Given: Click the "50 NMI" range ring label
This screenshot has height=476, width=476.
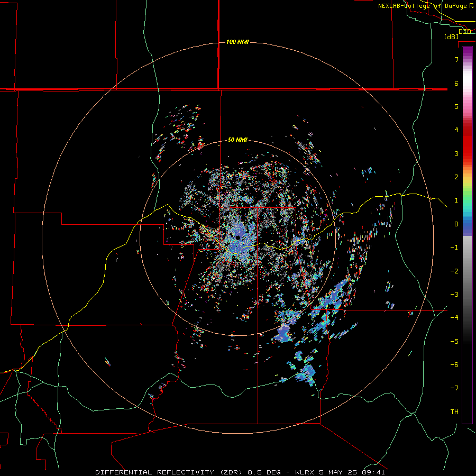Looking at the screenshot, I should click(237, 140).
